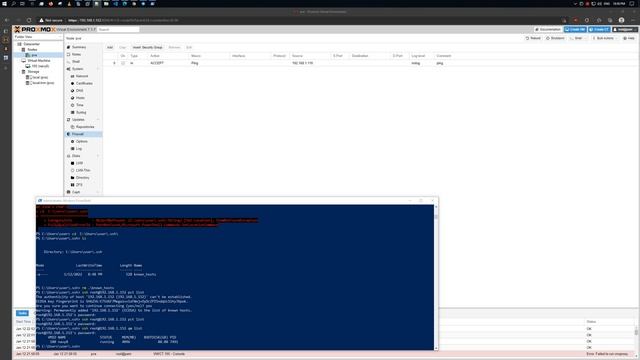Select local (pve) storage in tree
This screenshot has width=640, height=360.
point(40,78)
